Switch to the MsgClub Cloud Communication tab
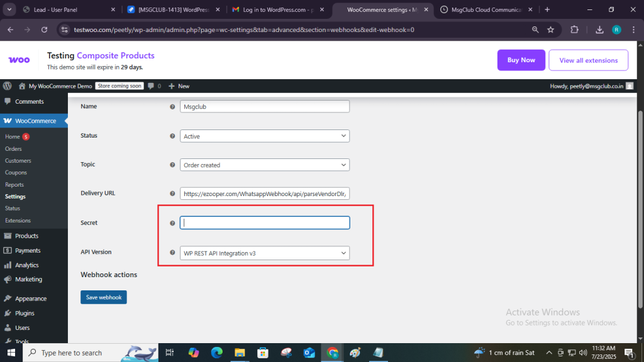 tap(486, 9)
